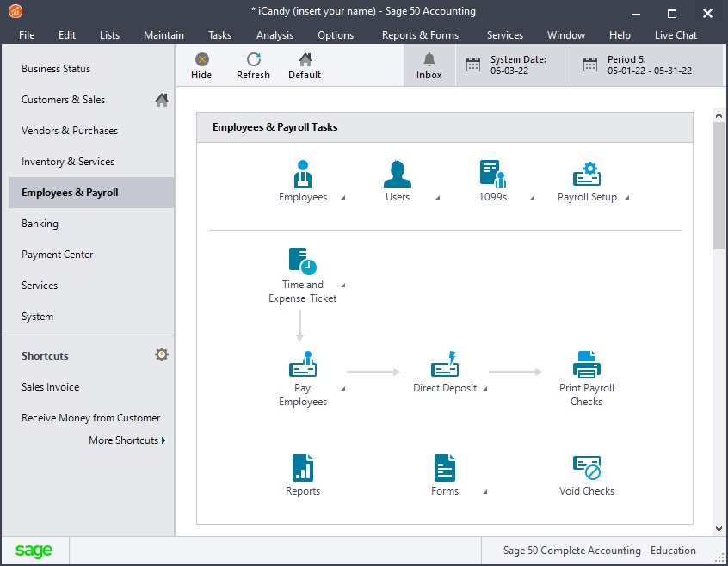
Task: Expand More Shortcuts list
Action: (x=127, y=440)
